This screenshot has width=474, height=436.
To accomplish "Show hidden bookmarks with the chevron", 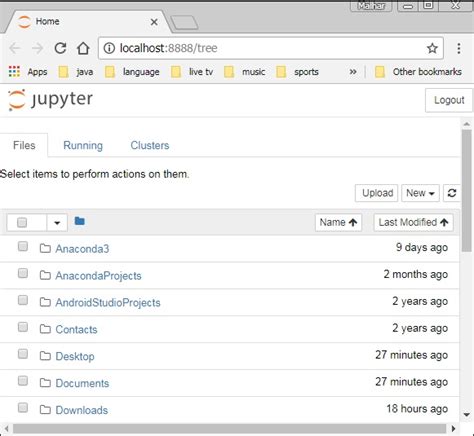I will [353, 71].
